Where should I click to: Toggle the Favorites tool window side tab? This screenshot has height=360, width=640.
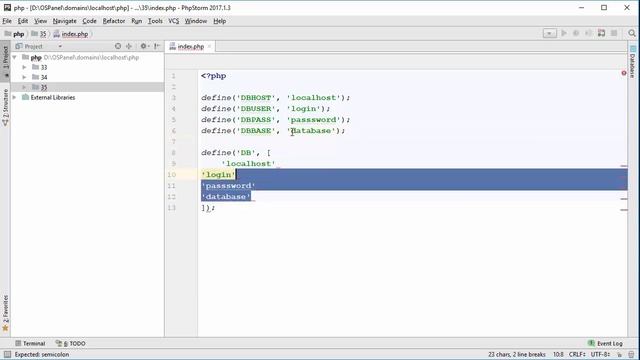point(5,312)
